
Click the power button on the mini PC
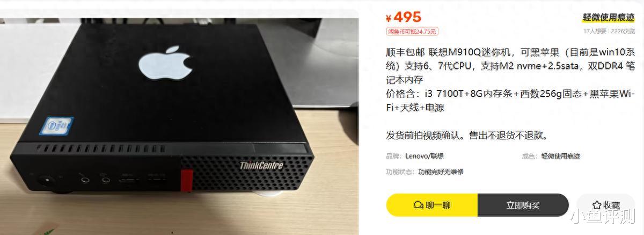pyautogui.click(x=46, y=180)
